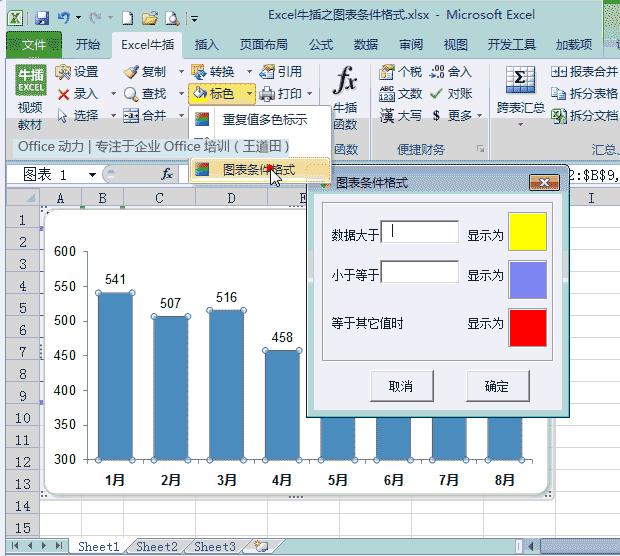Click the 小于等于 input field
620x556 pixels.
click(x=420, y=271)
